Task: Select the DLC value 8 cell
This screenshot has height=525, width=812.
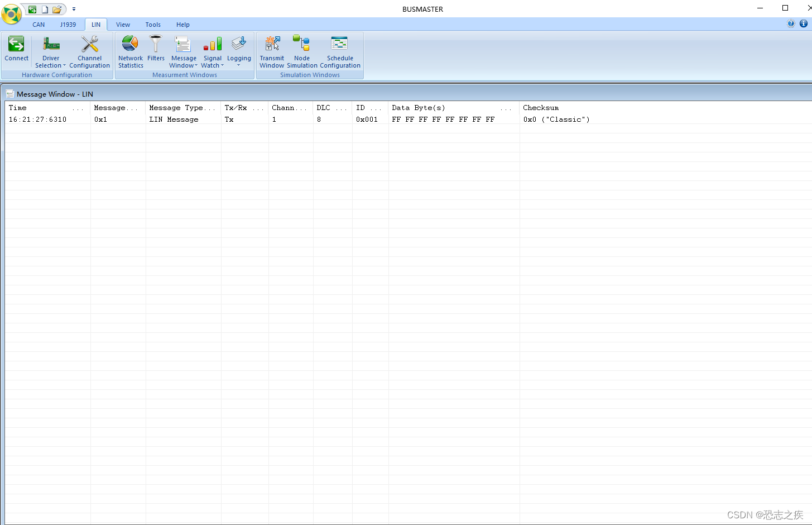Action: point(319,120)
